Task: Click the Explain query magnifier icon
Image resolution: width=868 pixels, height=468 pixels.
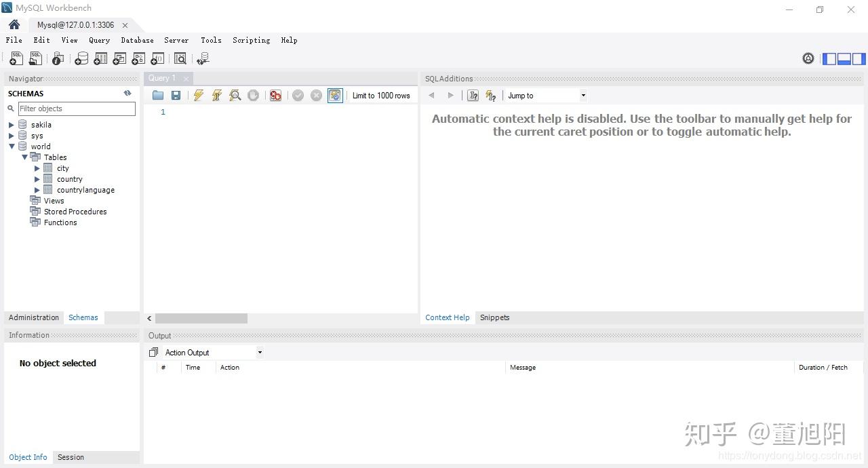Action: (235, 96)
